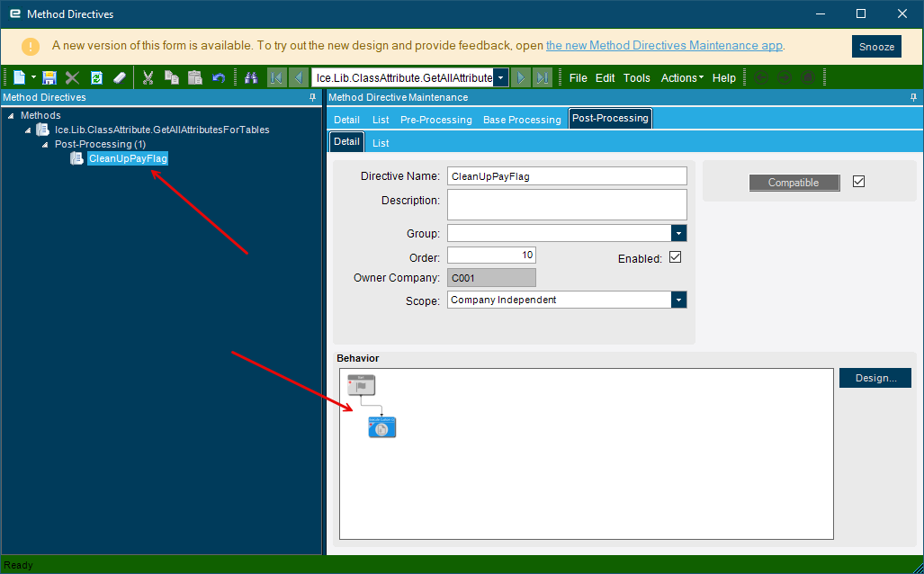Click the Execute Custom Code node

[381, 427]
